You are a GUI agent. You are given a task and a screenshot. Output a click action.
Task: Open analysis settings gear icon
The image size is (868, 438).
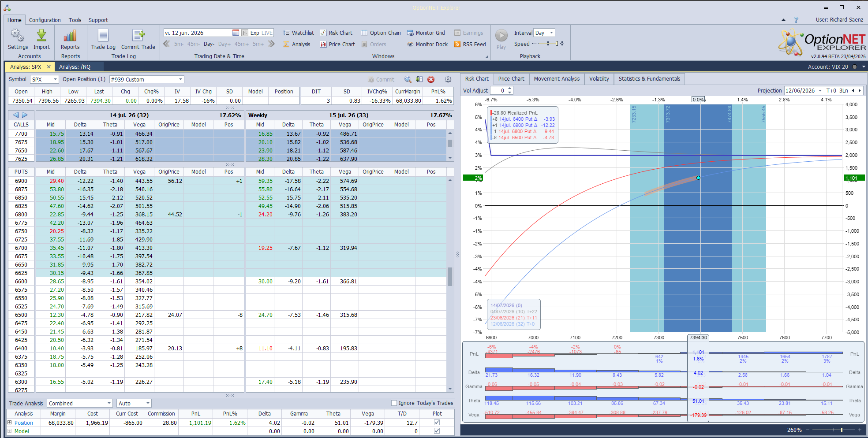coord(448,79)
